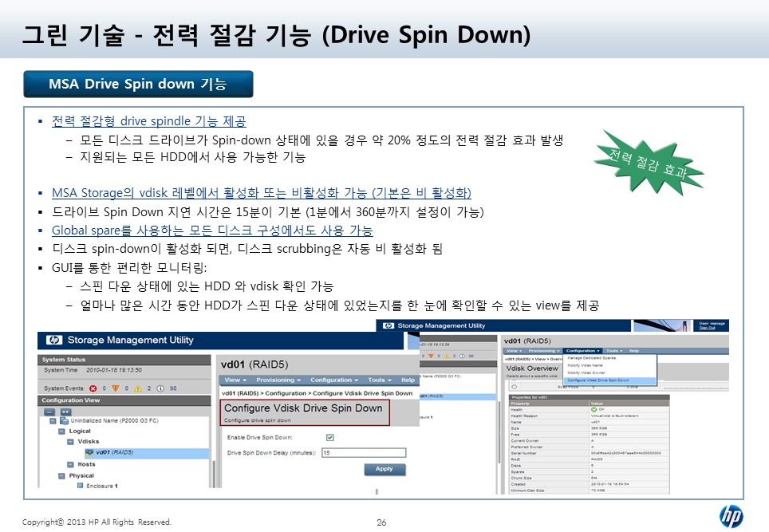Click the enclosure icon beside Enclosure 1
The width and height of the screenshot is (769, 532).
[x=80, y=486]
